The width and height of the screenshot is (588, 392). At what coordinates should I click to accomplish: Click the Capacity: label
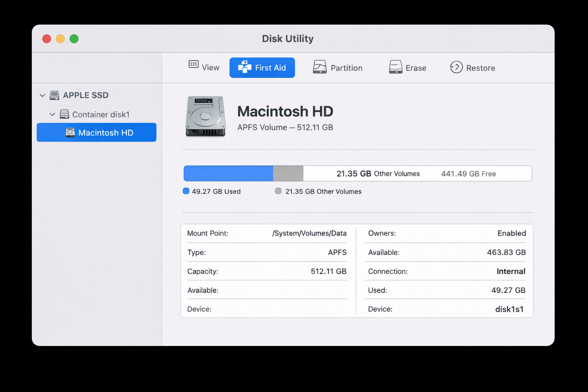point(203,271)
